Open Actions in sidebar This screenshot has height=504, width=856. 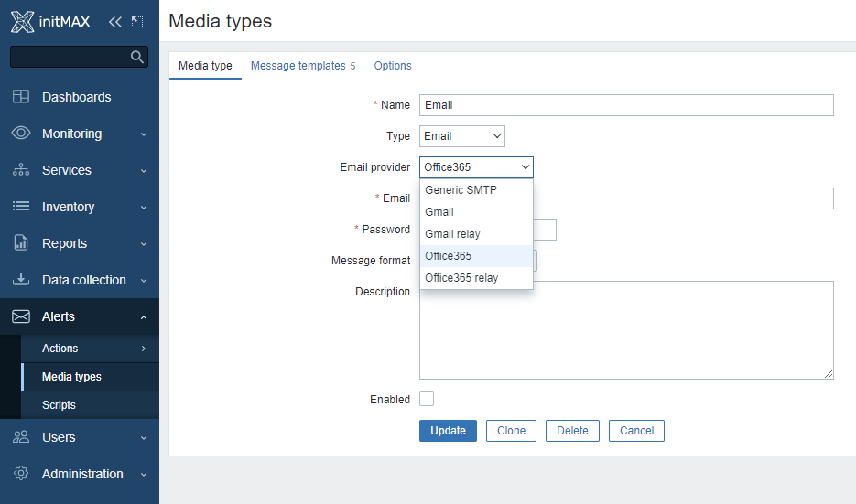[90, 348]
